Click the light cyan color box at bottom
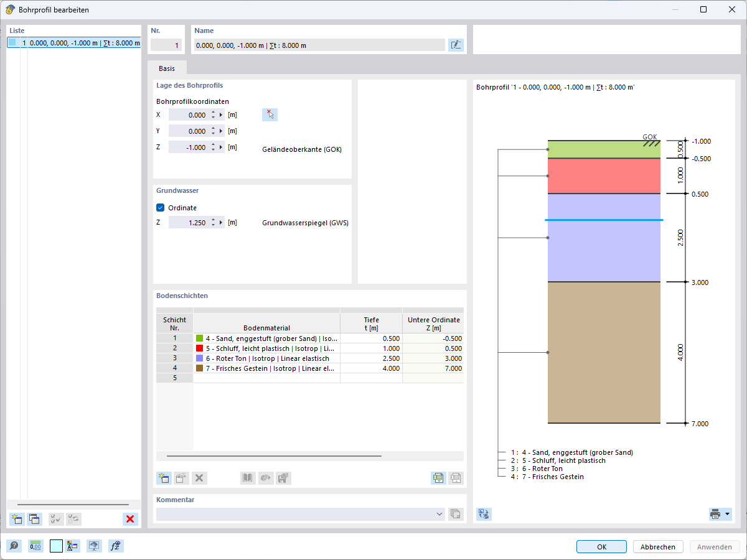Screen dimensions: 747x560 [x=56, y=546]
